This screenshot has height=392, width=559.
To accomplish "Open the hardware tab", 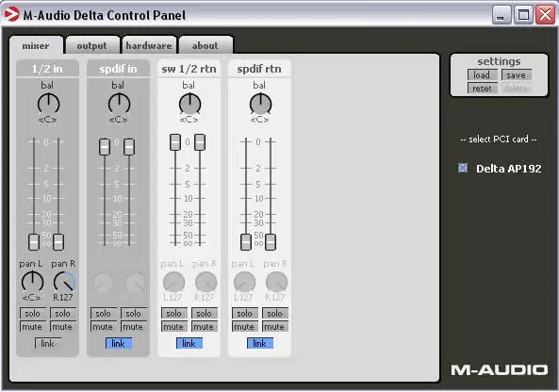I will (x=149, y=45).
